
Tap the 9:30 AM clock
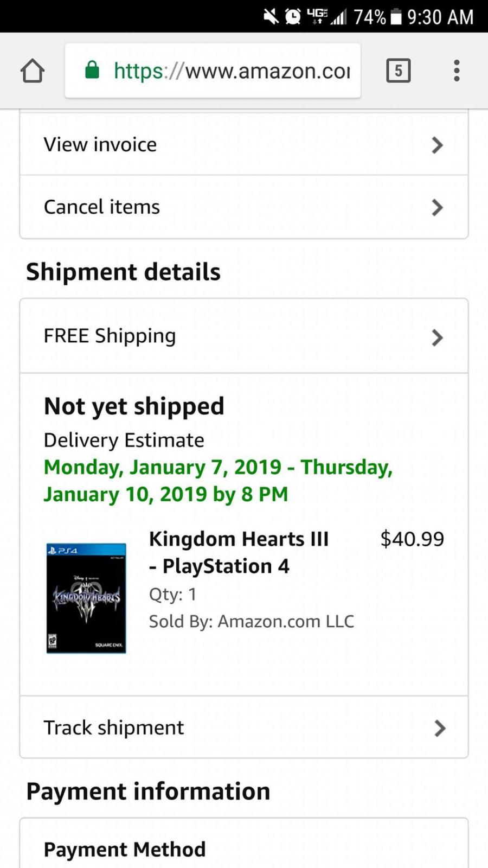pos(440,17)
